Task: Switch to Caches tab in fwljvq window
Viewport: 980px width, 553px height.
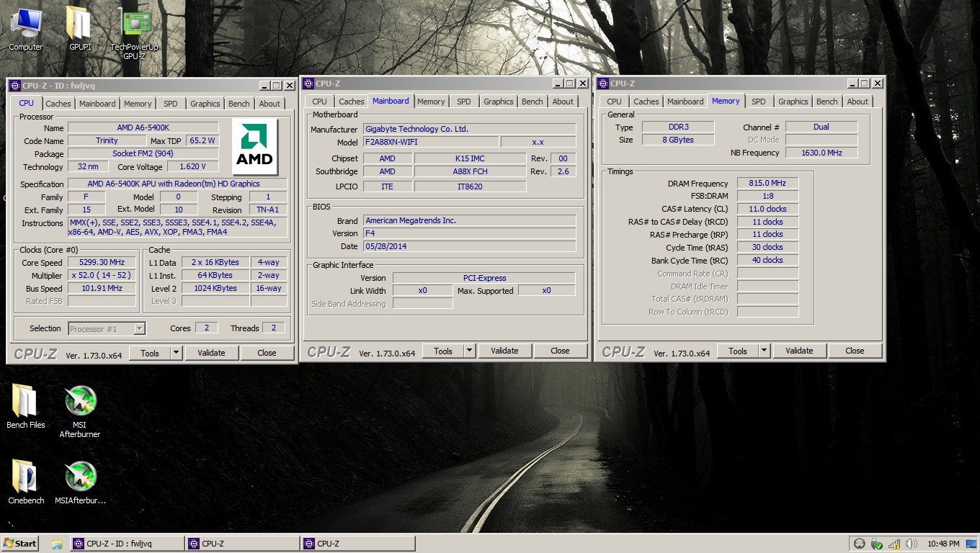Action: 58,104
